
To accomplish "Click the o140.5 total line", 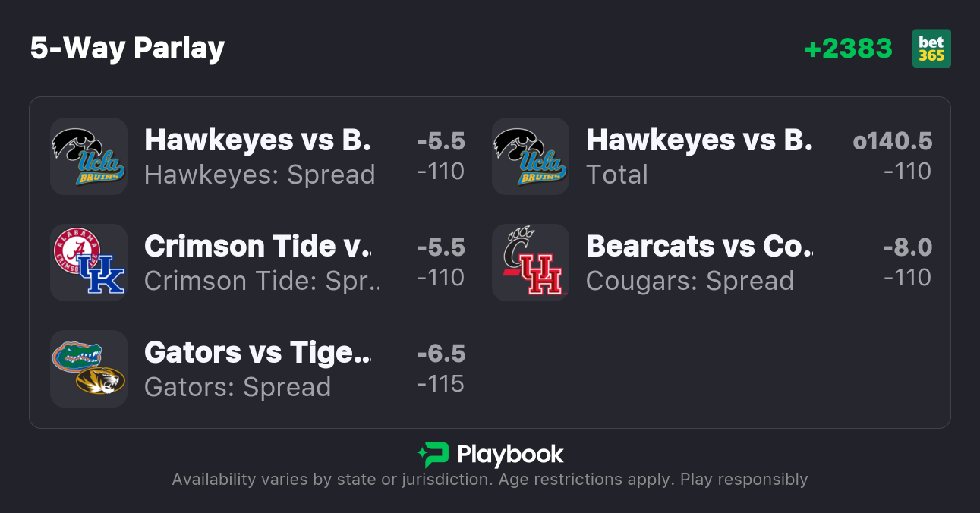I will click(x=893, y=141).
